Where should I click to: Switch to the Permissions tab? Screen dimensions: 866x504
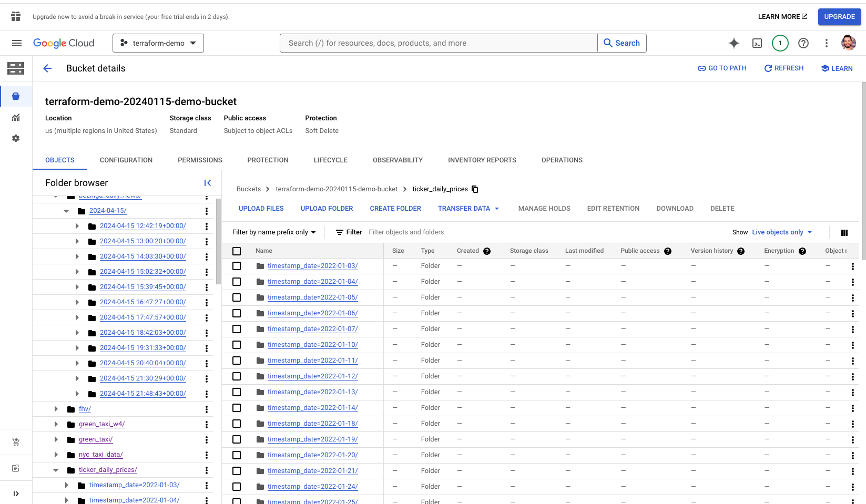coord(200,160)
